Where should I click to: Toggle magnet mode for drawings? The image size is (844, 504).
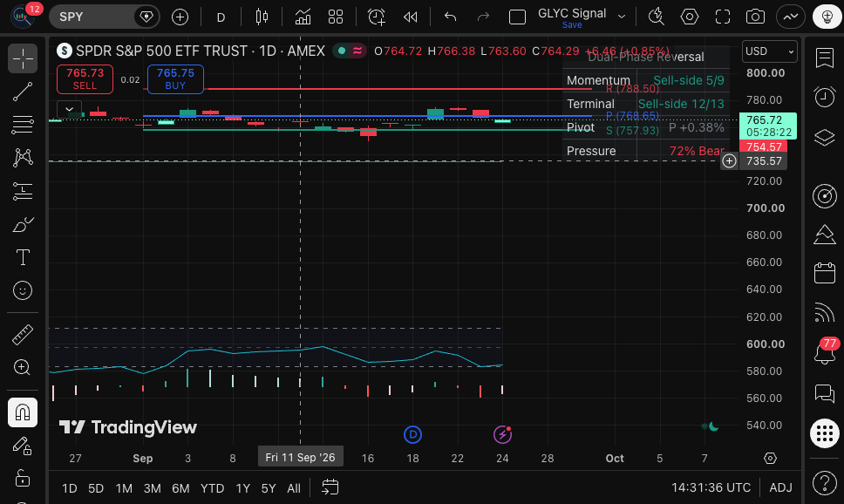(x=23, y=412)
